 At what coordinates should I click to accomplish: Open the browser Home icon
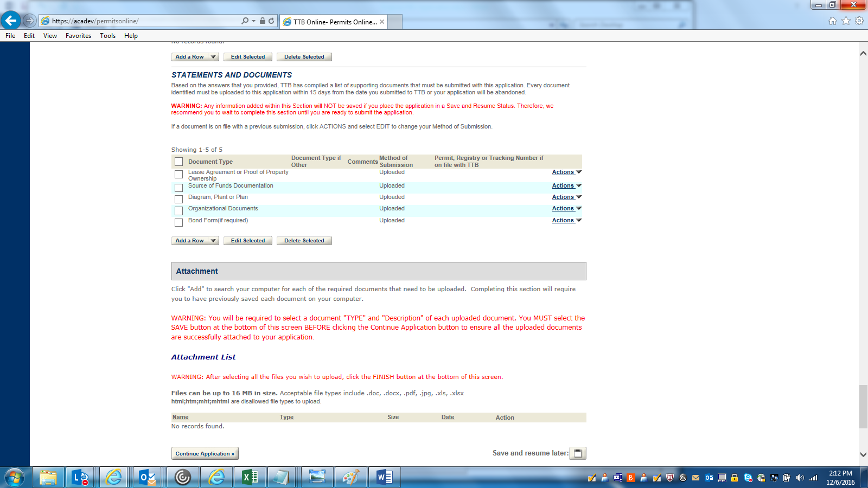tap(833, 21)
